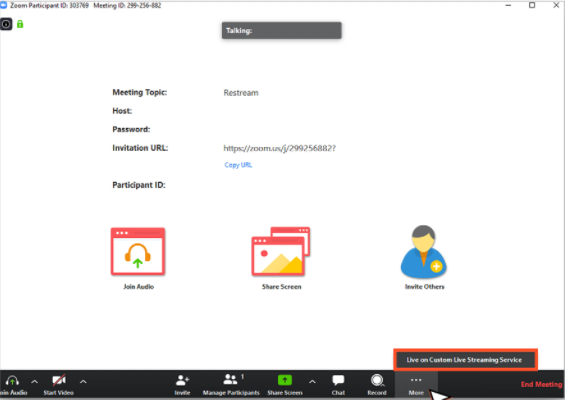Start recording with the Record icon
This screenshot has height=400, width=565.
pyautogui.click(x=377, y=380)
